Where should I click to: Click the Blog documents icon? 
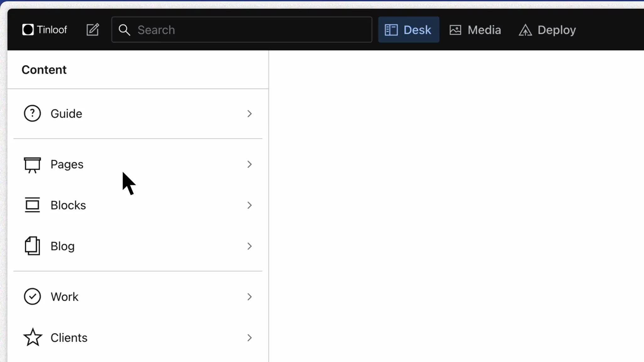(32, 246)
